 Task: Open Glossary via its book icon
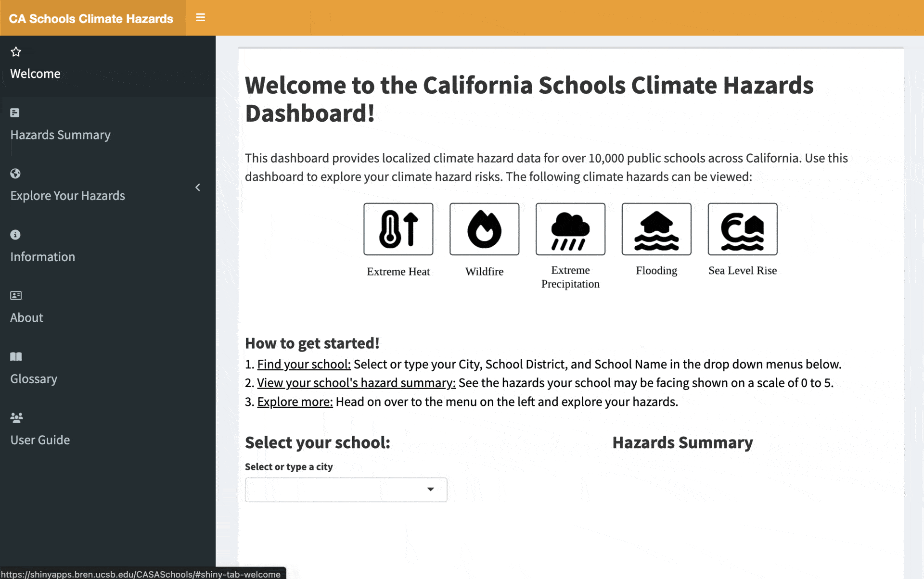click(16, 356)
